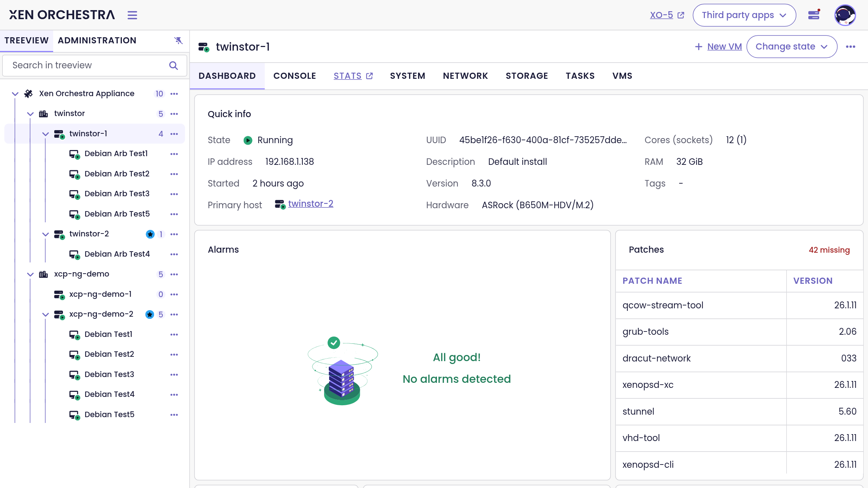Image resolution: width=868 pixels, height=488 pixels.
Task: Click the Xen Orchestra logo
Action: click(x=62, y=15)
